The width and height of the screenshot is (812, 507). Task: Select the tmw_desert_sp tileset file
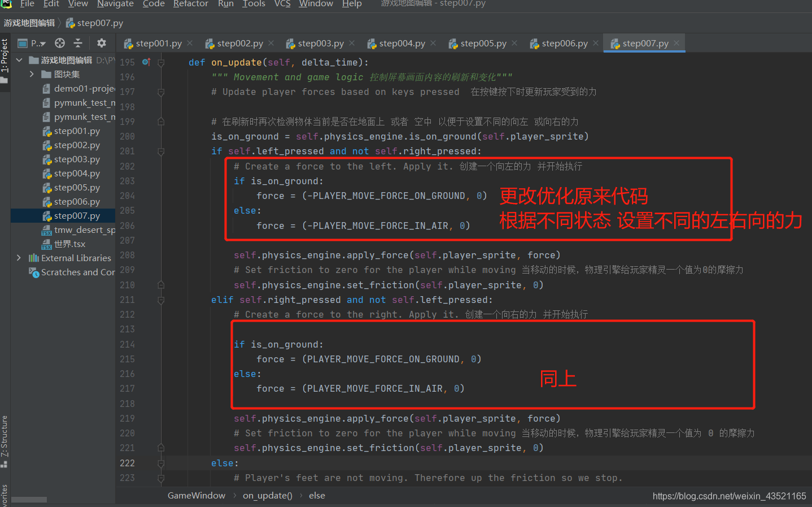pos(84,230)
